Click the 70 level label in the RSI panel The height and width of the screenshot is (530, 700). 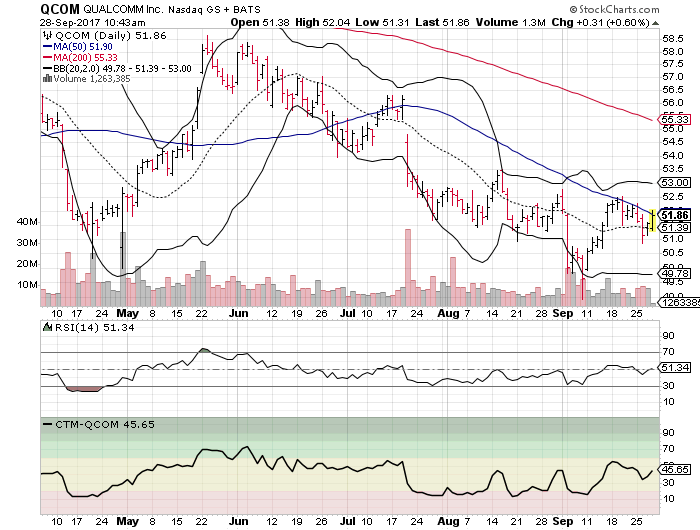[x=668, y=352]
